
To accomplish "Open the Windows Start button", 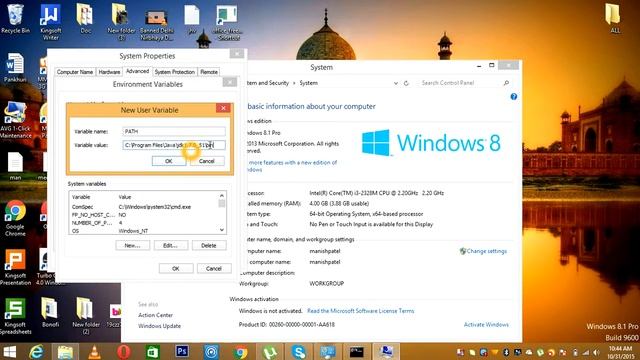I will point(10,351).
